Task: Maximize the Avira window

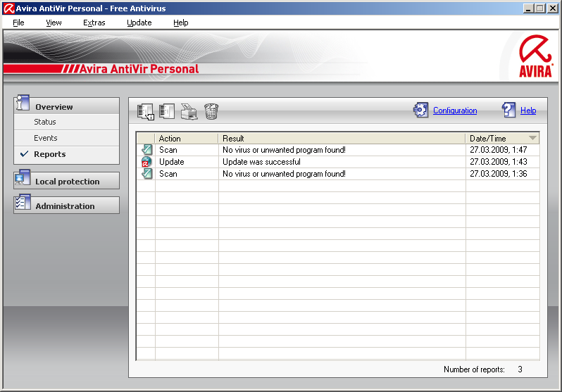Action: pyautogui.click(x=539, y=8)
